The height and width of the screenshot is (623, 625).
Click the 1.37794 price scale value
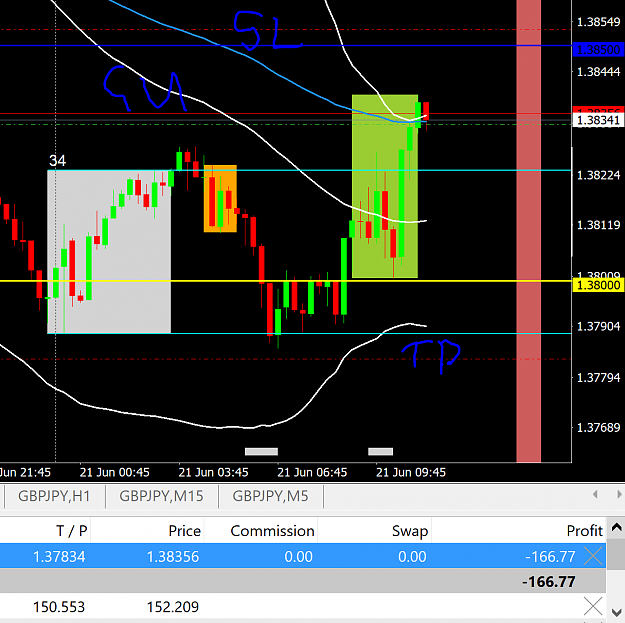pos(599,377)
